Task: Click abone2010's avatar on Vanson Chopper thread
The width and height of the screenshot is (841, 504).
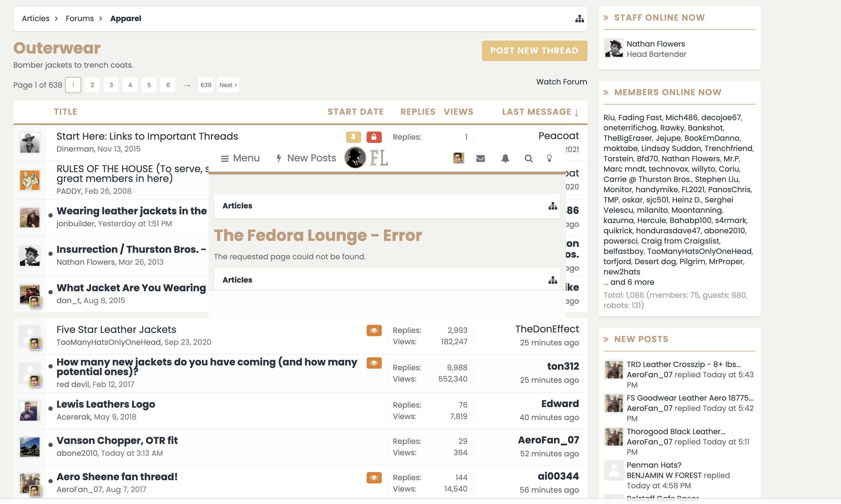Action: point(30,447)
